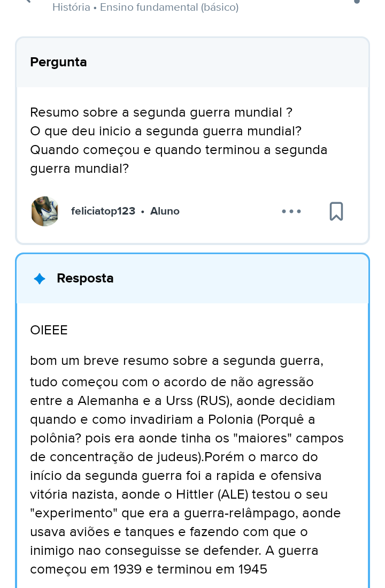Tap the back arrow at top left
This screenshot has height=588, width=385.
tap(28, 2)
